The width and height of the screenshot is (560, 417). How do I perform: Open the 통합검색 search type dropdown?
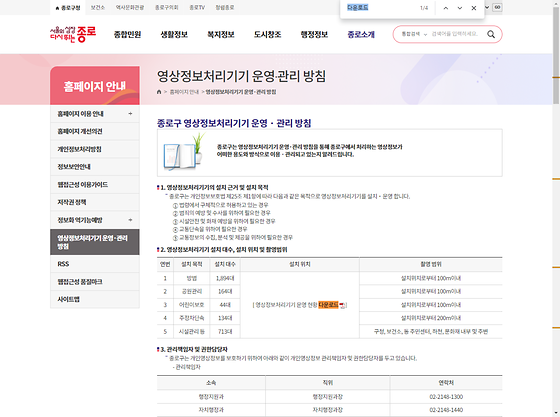(414, 34)
